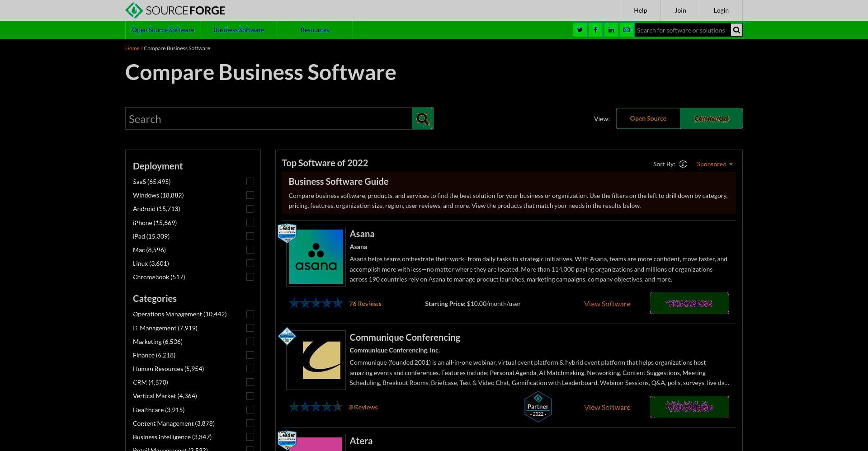Image resolution: width=868 pixels, height=451 pixels.
Task: Open the Asana product title link
Action: click(x=362, y=234)
